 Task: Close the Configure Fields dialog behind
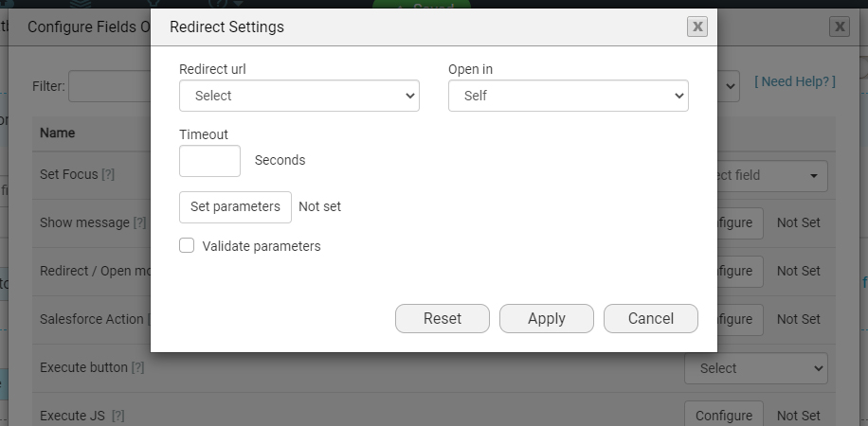[x=839, y=27]
